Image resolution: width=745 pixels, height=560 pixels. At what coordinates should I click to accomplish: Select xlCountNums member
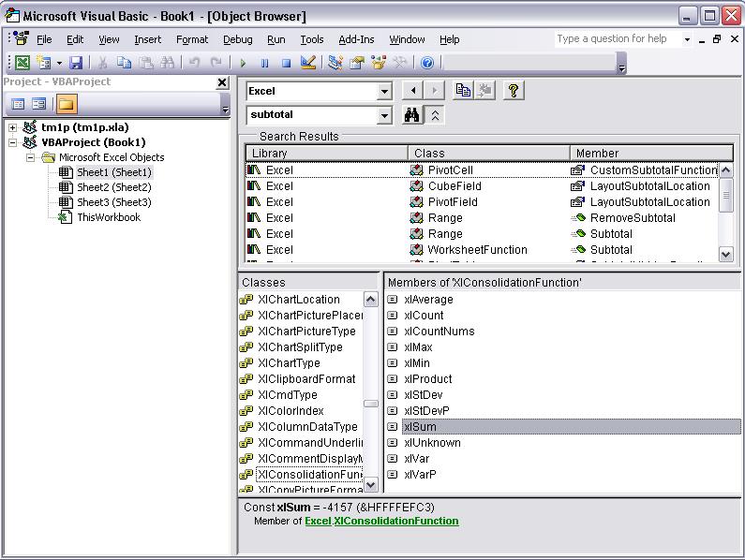(x=440, y=332)
